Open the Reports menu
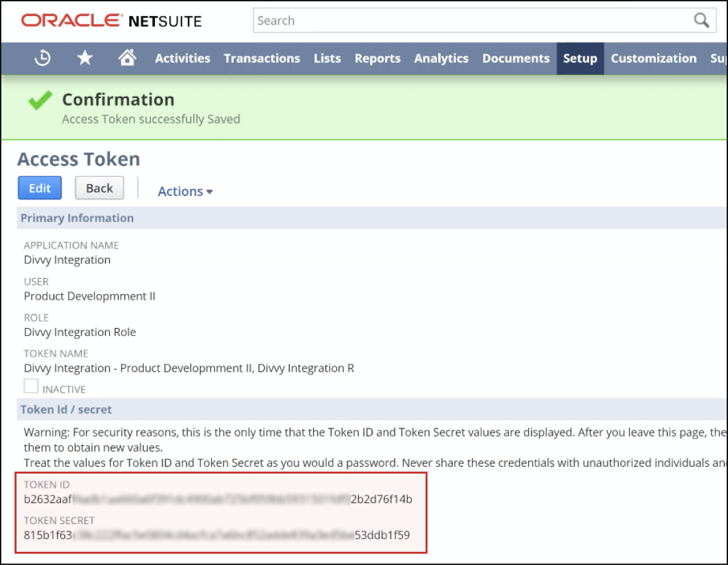Image resolution: width=728 pixels, height=565 pixels. (x=377, y=58)
